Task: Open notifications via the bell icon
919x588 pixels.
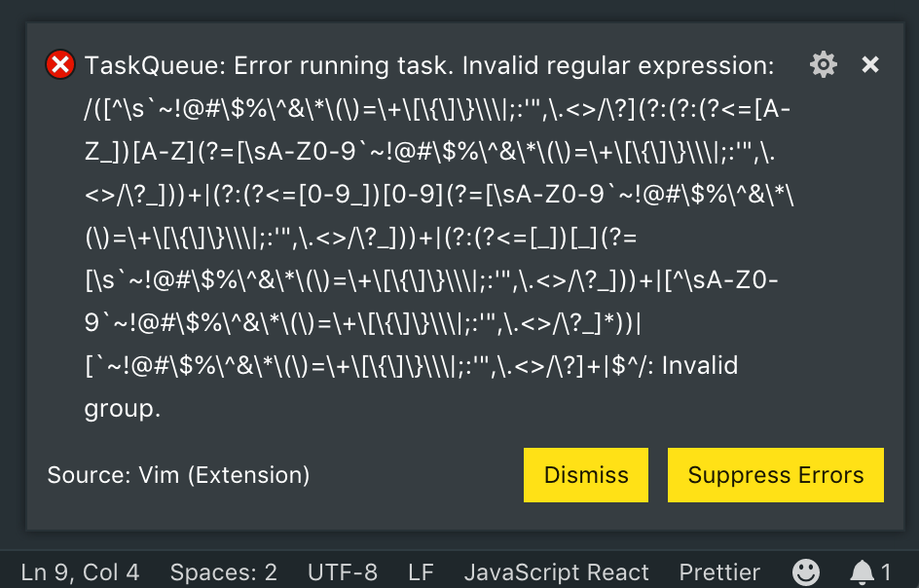Action: [864, 572]
